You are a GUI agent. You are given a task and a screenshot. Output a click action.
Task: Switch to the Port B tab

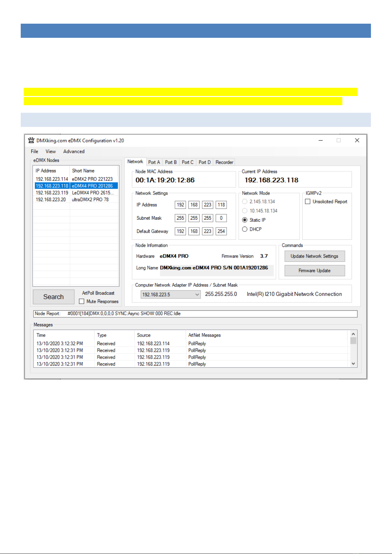pos(171,162)
